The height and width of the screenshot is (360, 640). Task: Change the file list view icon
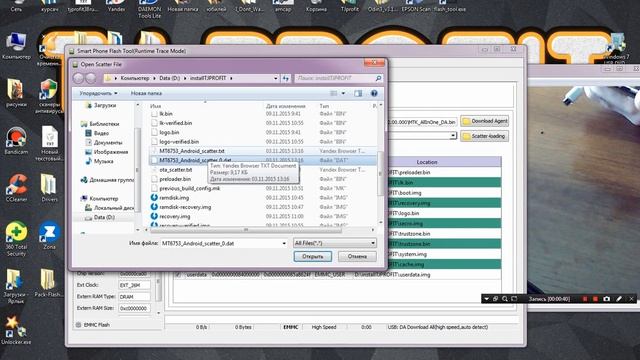(333, 93)
